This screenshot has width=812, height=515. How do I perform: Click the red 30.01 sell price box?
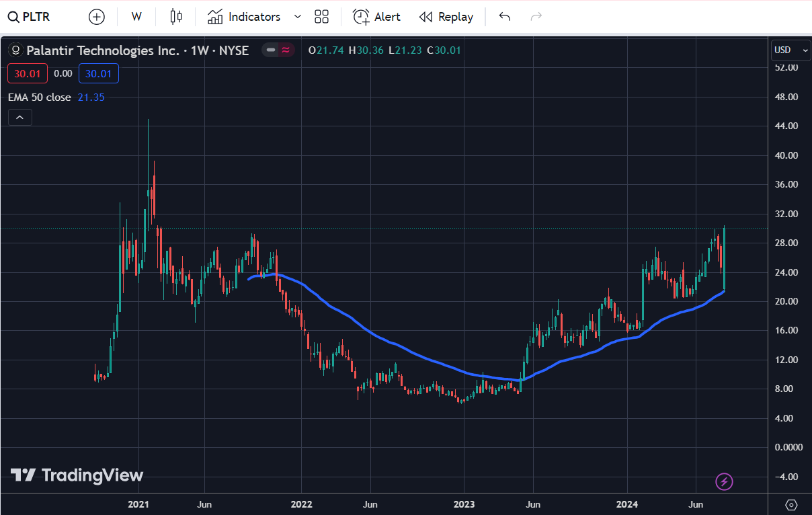28,73
